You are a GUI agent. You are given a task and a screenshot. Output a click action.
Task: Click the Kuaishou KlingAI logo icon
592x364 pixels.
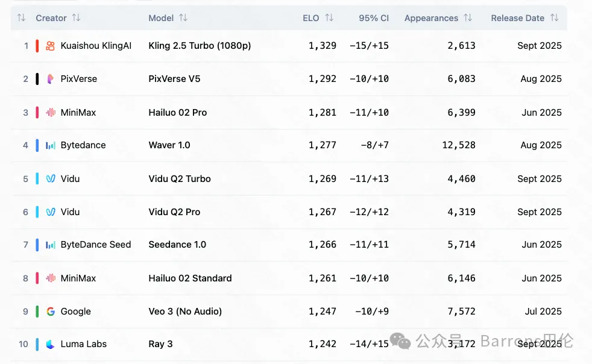[x=51, y=46]
